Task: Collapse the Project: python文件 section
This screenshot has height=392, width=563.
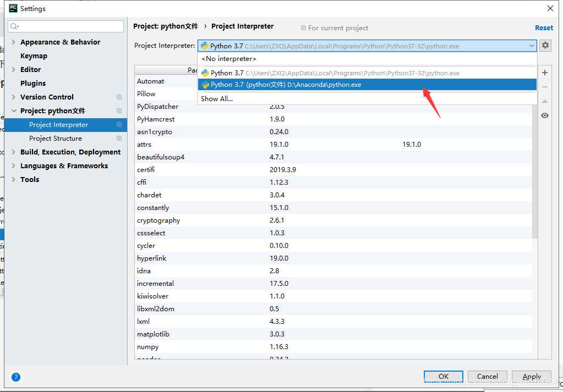Action: (x=14, y=111)
